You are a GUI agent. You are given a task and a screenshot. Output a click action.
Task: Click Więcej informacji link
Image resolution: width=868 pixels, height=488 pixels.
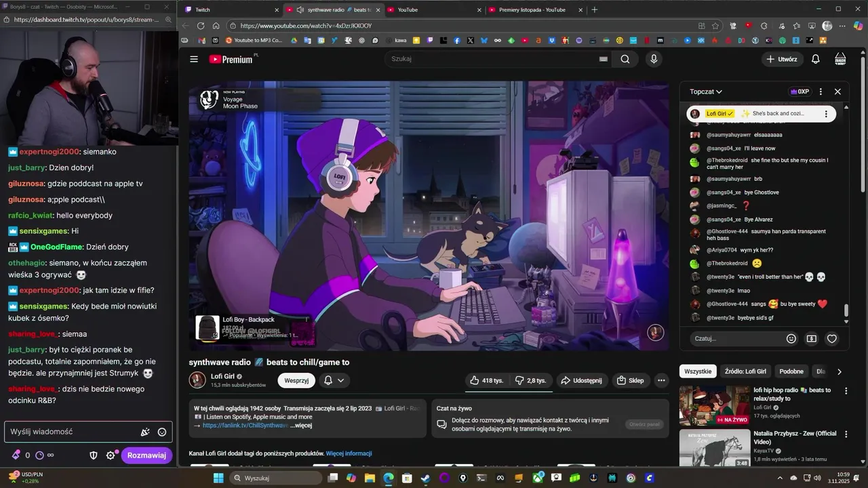[349, 453]
